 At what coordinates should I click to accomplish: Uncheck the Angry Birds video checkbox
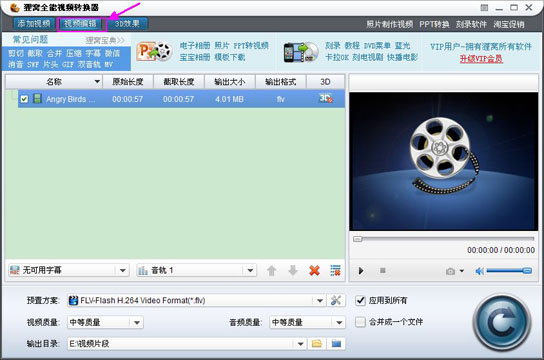pos(24,99)
